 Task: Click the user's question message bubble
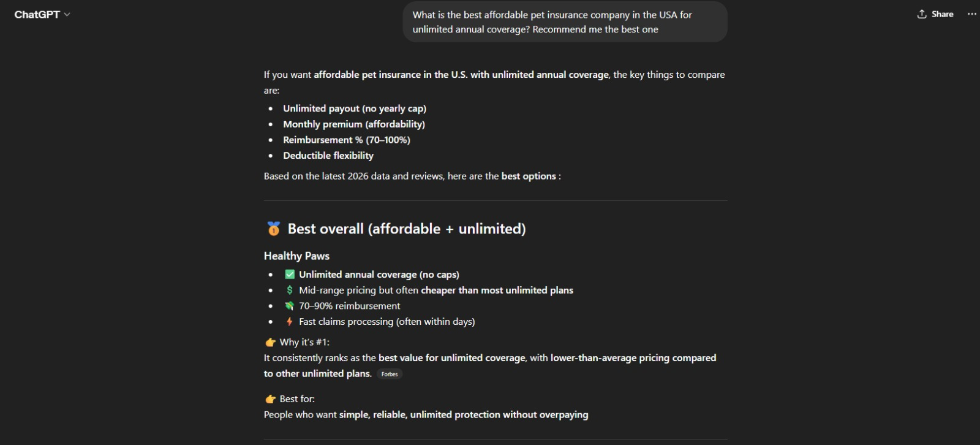(x=563, y=21)
